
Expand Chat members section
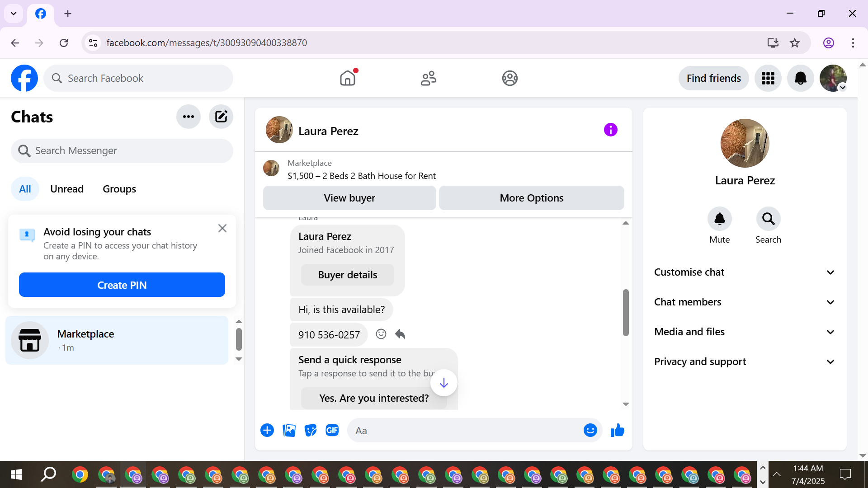click(745, 302)
